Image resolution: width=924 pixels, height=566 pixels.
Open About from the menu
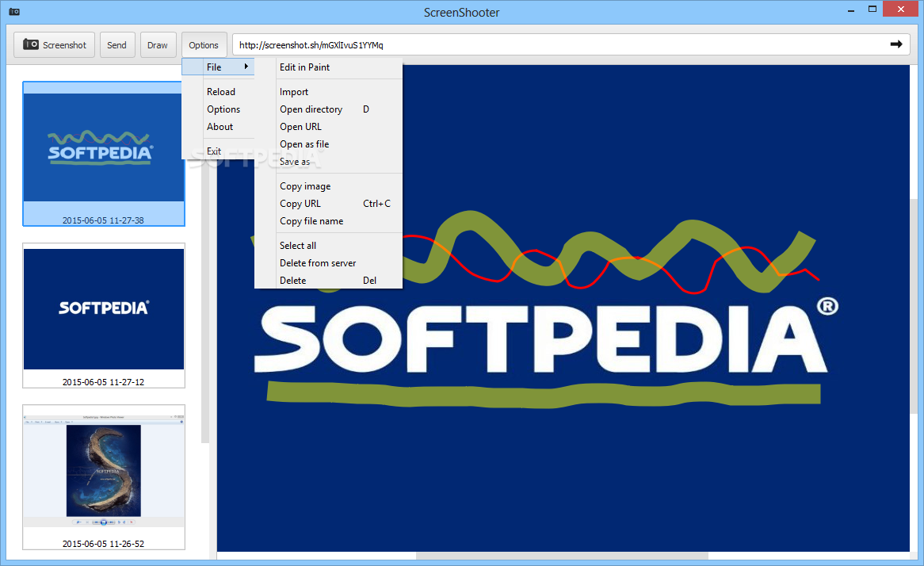tap(220, 127)
